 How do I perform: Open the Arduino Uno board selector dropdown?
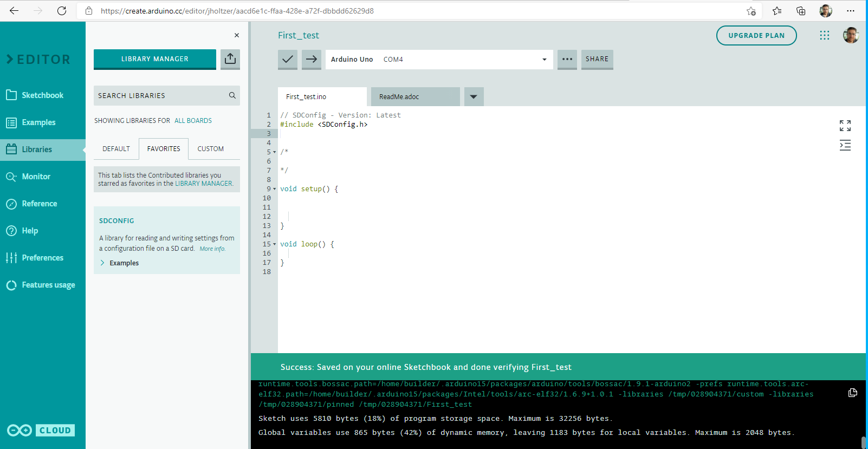pyautogui.click(x=439, y=60)
